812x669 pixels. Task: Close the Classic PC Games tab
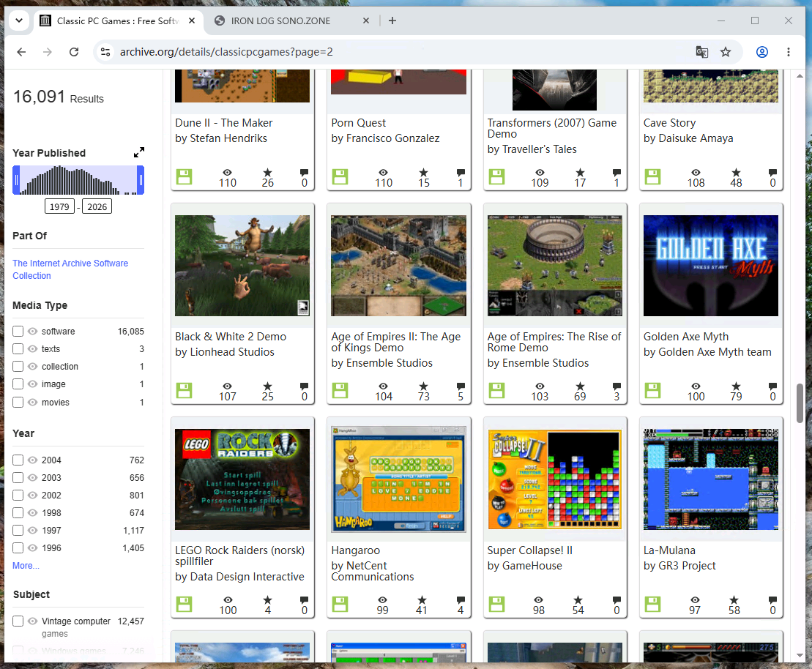click(x=192, y=20)
